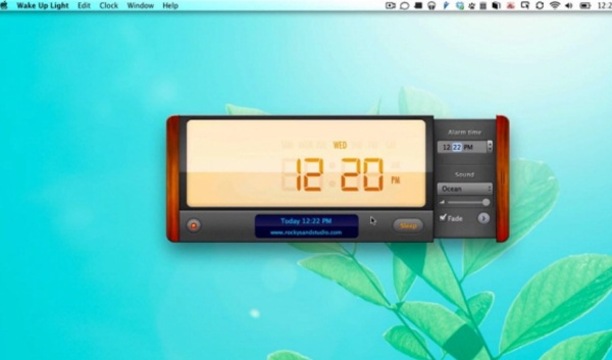The width and height of the screenshot is (612, 360).
Task: Toggle the Fade checkbox
Action: point(443,217)
